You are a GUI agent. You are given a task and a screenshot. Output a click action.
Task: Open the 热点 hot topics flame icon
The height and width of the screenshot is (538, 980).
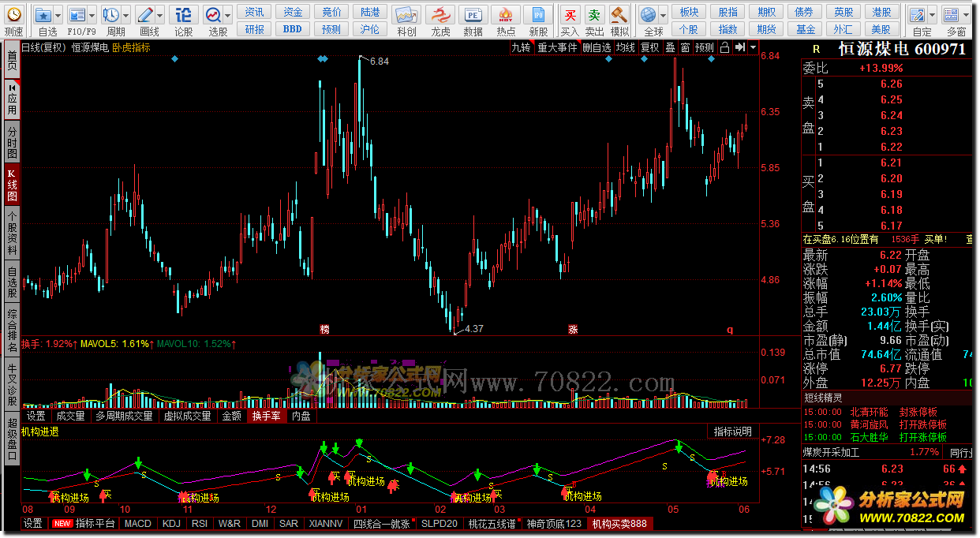[506, 15]
